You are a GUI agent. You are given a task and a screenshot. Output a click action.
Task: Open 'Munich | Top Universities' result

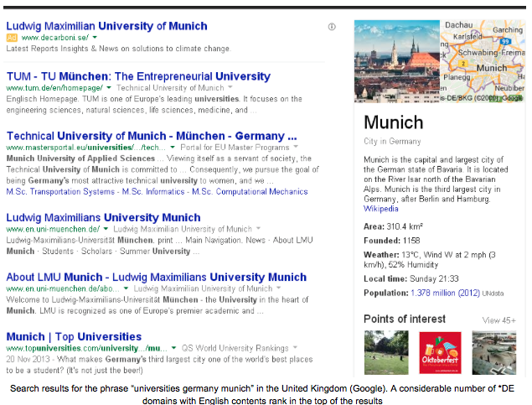click(74, 337)
